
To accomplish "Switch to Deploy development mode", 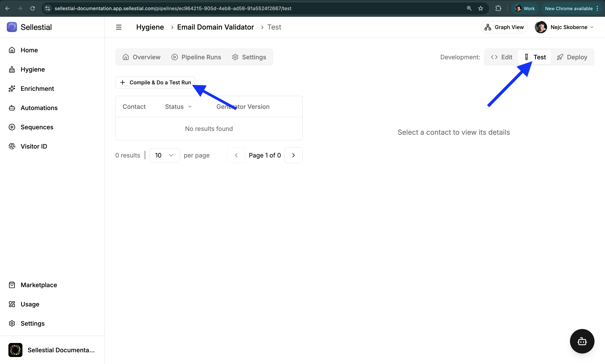I will pos(572,57).
